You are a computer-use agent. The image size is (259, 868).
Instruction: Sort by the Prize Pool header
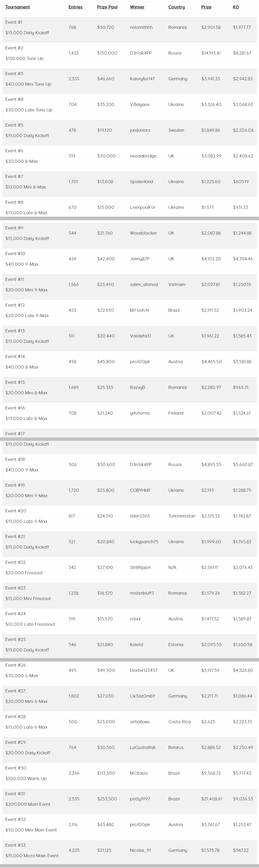tap(107, 7)
